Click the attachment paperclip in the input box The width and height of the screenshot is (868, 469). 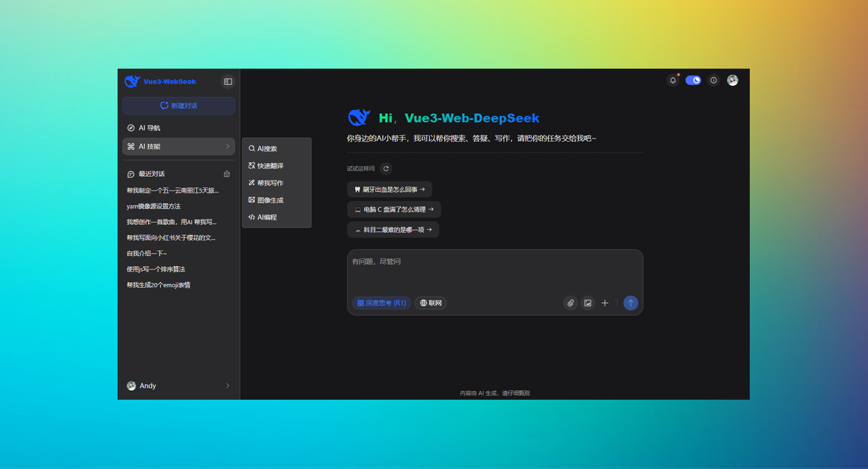(x=570, y=303)
